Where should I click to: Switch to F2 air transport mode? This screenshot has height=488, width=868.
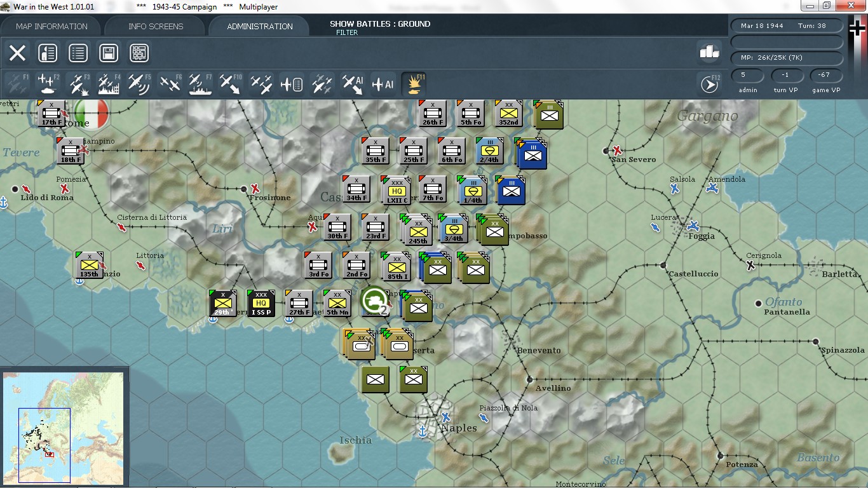(48, 84)
